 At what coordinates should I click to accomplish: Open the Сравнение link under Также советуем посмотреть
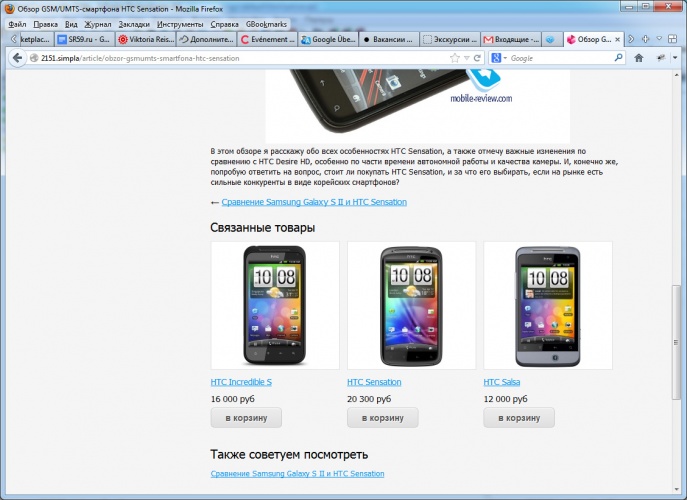[297, 474]
